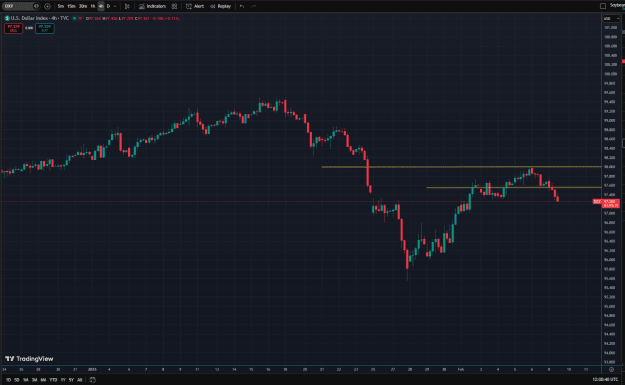Screen dimensions: 625x385
Task: Click the UTC clock time in bottom bar
Action: pos(605,380)
